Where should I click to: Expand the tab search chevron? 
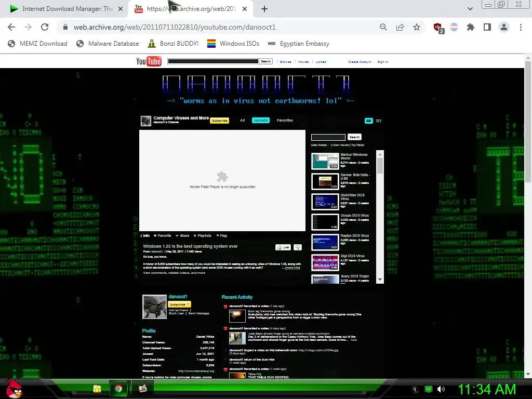[470, 9]
